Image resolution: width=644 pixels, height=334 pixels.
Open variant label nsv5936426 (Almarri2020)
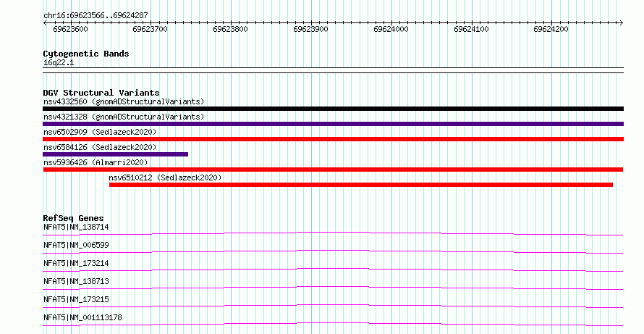96,162
